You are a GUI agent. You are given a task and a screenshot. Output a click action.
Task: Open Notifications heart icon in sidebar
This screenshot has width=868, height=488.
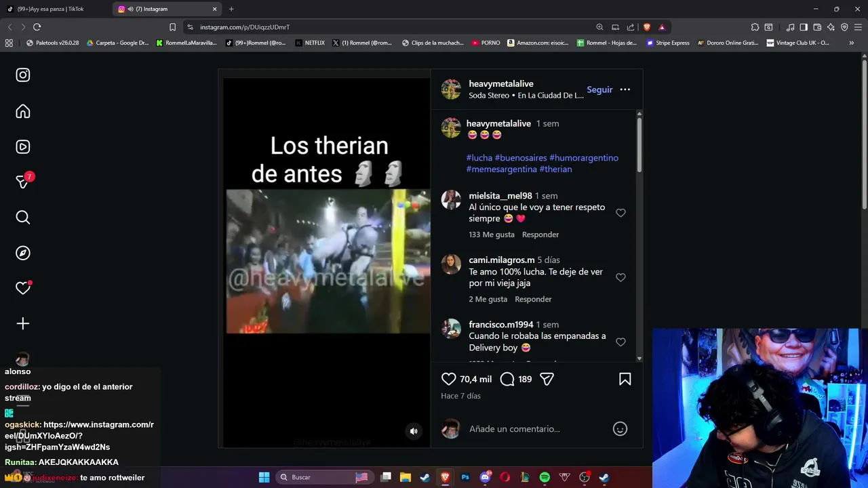(x=23, y=288)
